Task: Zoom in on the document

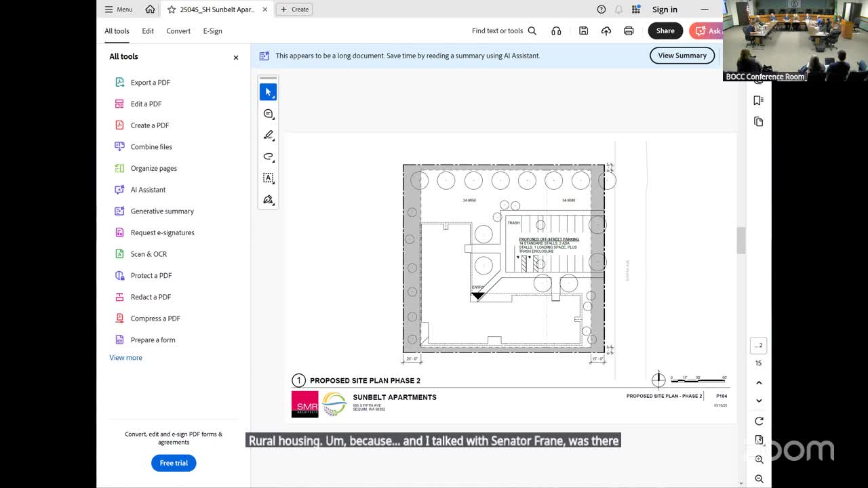Action: point(759,460)
